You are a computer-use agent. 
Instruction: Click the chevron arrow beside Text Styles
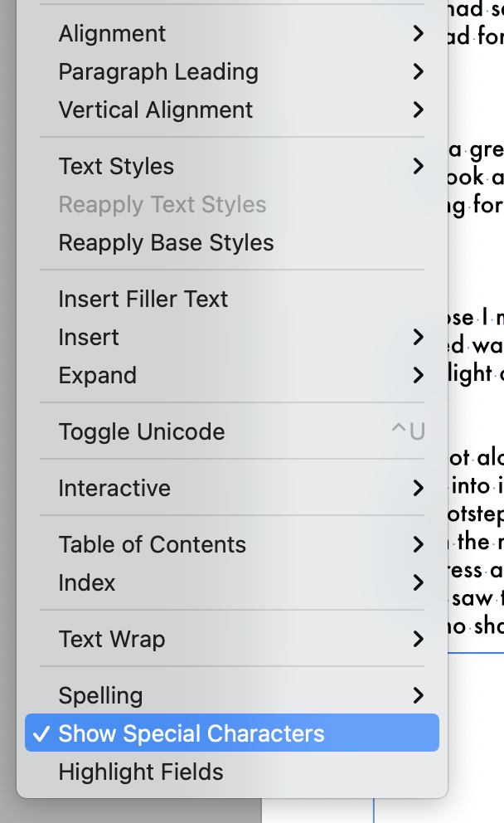click(x=418, y=167)
